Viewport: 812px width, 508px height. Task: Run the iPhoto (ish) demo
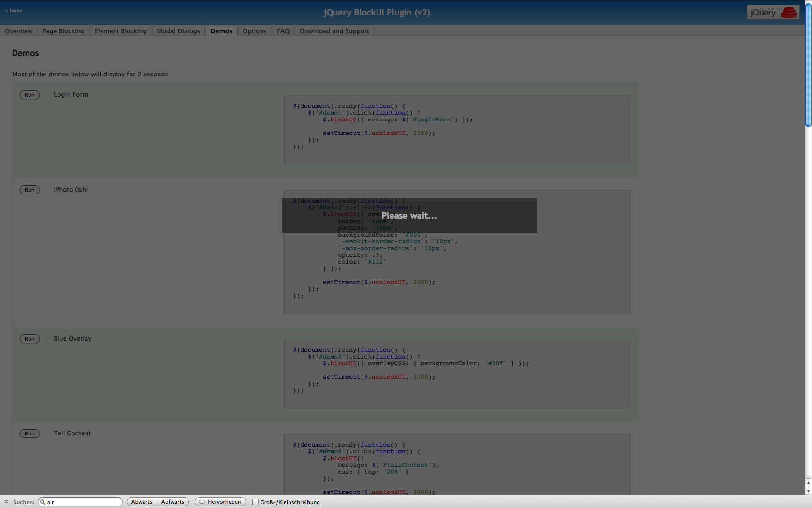[29, 190]
